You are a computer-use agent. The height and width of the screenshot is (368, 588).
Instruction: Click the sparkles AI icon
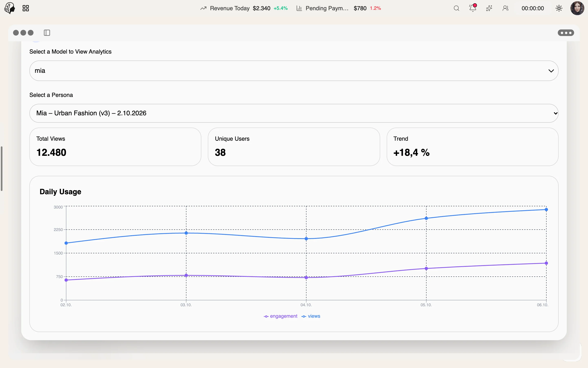489,8
